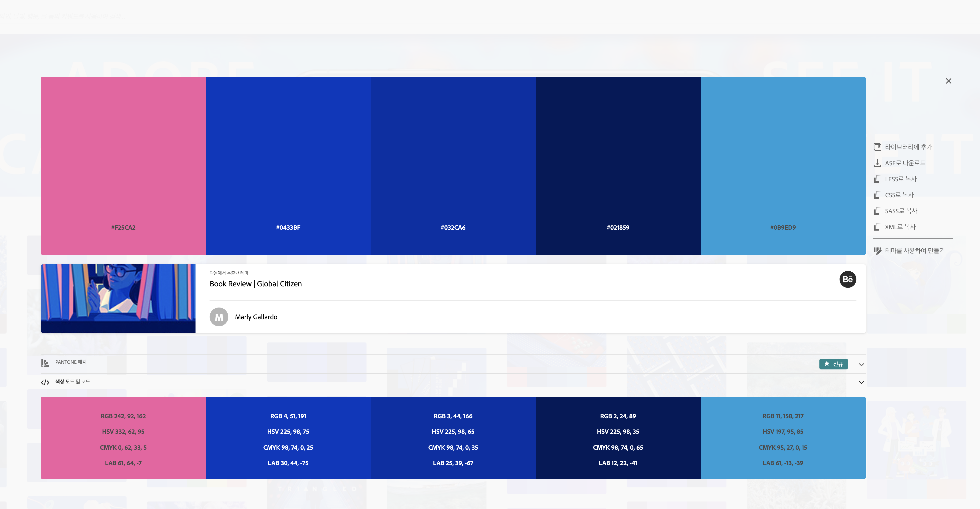980x509 pixels.
Task: Click the XML copy icon
Action: pyautogui.click(x=877, y=227)
